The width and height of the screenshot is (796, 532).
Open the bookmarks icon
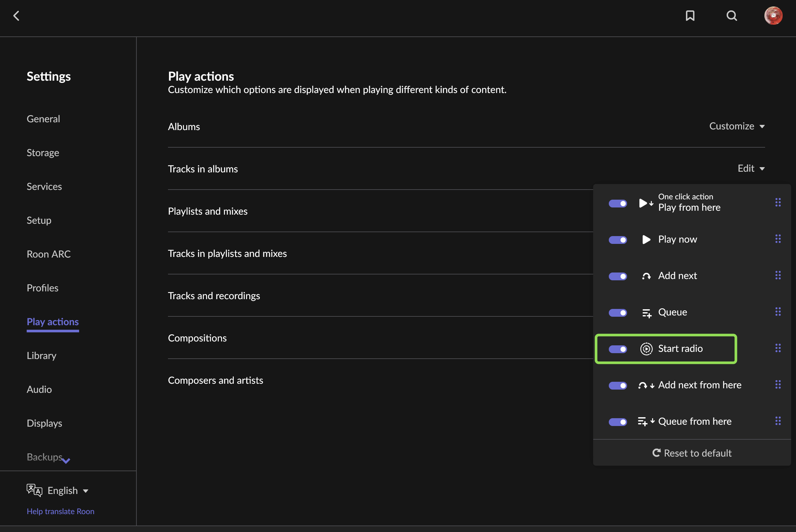coord(690,16)
